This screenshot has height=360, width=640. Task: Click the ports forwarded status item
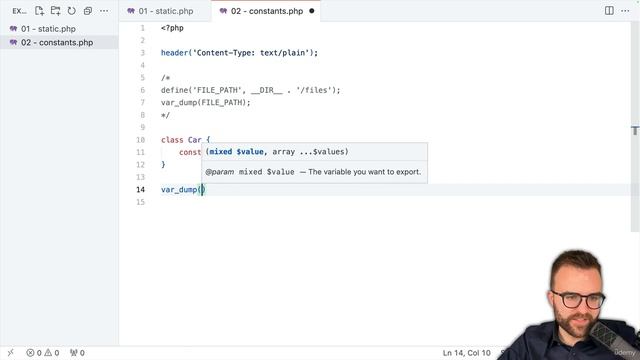click(77, 353)
